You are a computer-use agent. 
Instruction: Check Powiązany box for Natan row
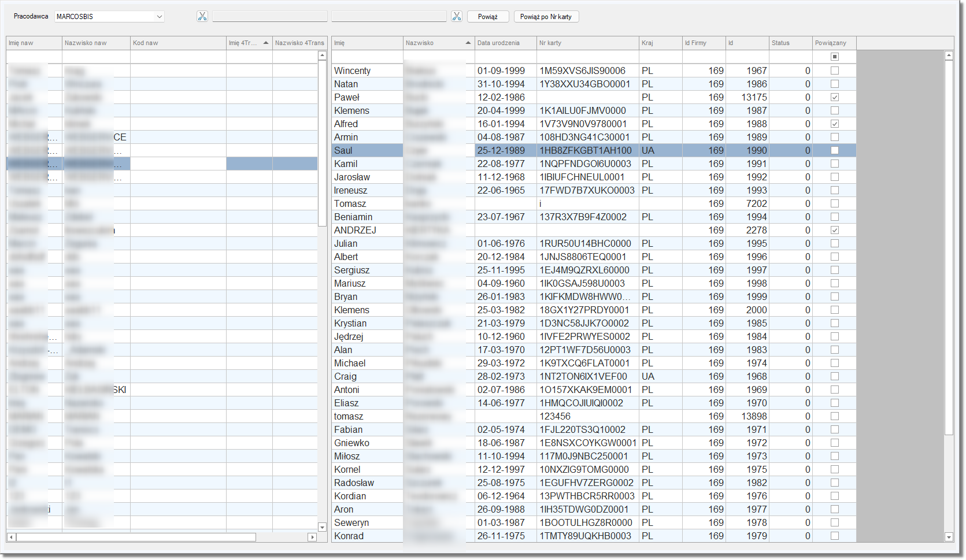(834, 84)
